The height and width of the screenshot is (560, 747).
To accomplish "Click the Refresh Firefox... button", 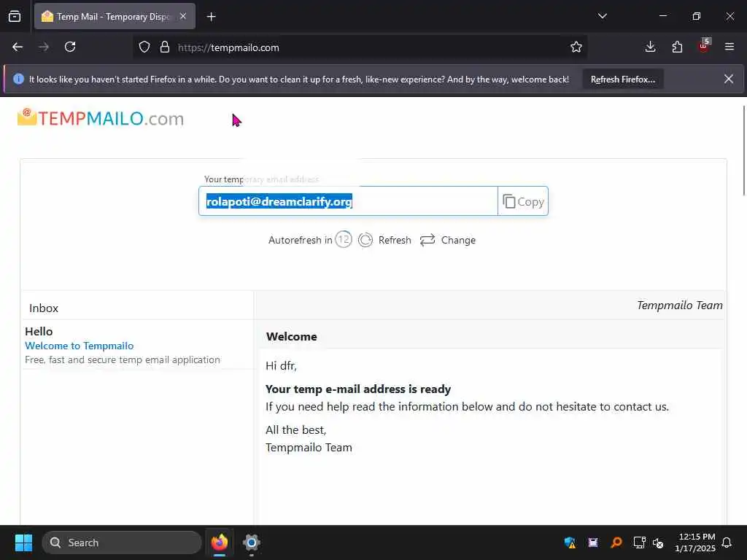I will click(623, 79).
